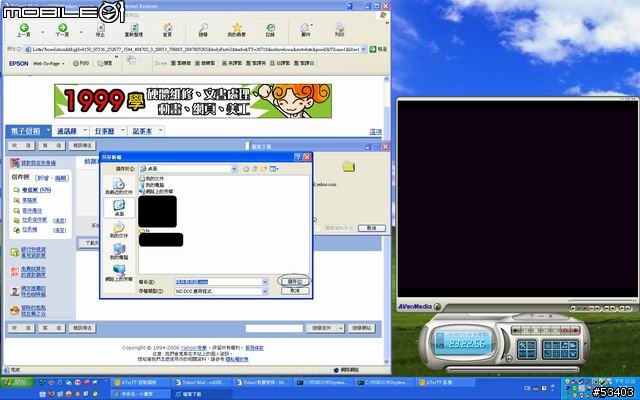This screenshot has width=640, height=400.
Task: Click the AVerTV play button
Action: pos(516,330)
